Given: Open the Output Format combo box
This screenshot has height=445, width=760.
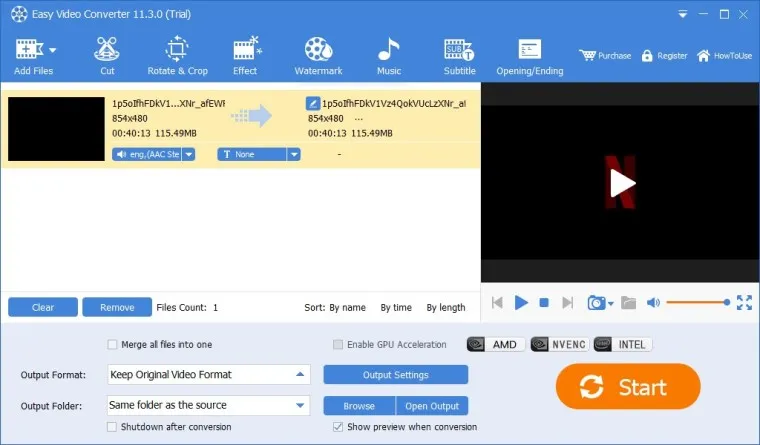Looking at the screenshot, I should 208,375.
